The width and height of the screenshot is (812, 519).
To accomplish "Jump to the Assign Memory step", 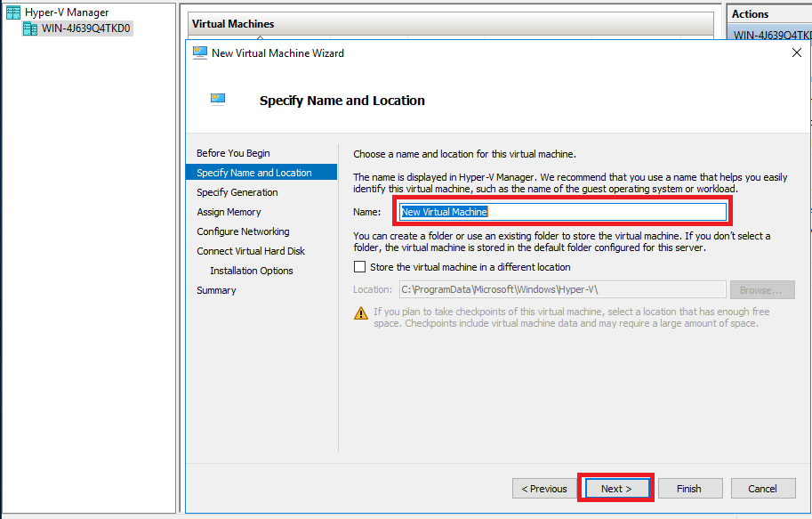I will pos(229,211).
